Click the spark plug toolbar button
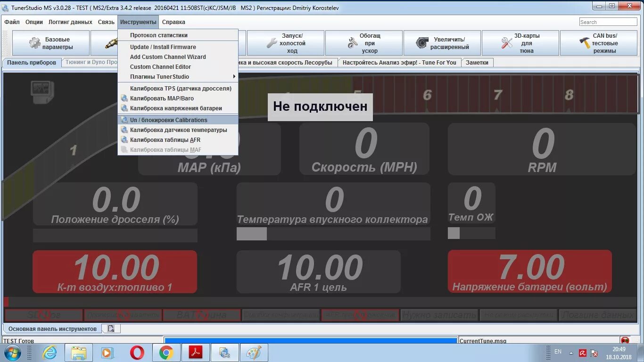 point(104,43)
